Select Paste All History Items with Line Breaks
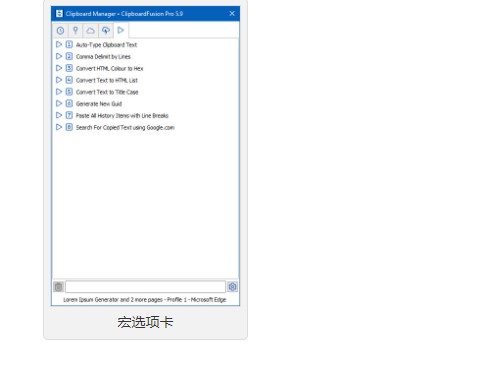The width and height of the screenshot is (487, 375). point(122,116)
